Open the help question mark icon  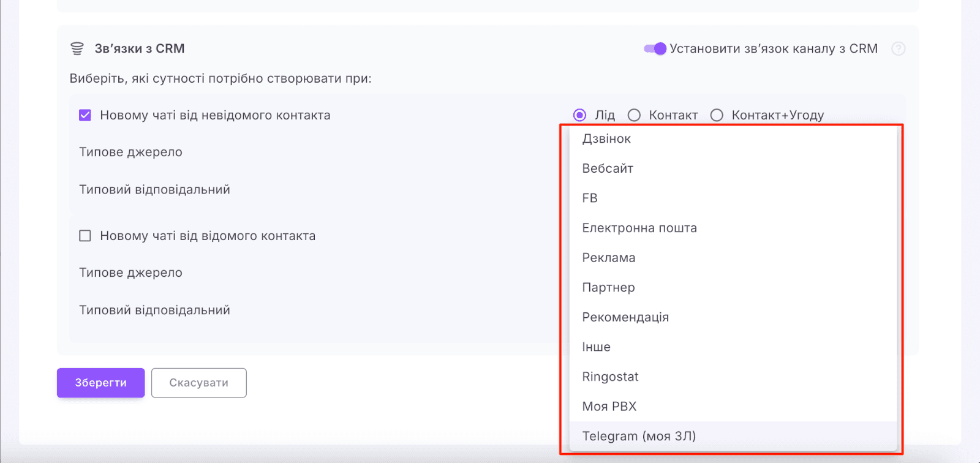pyautogui.click(x=898, y=48)
